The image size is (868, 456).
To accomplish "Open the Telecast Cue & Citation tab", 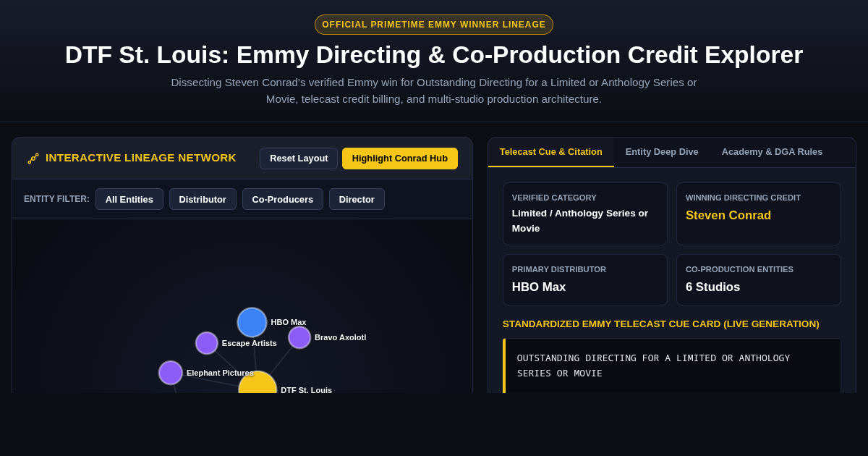I will pos(551,152).
